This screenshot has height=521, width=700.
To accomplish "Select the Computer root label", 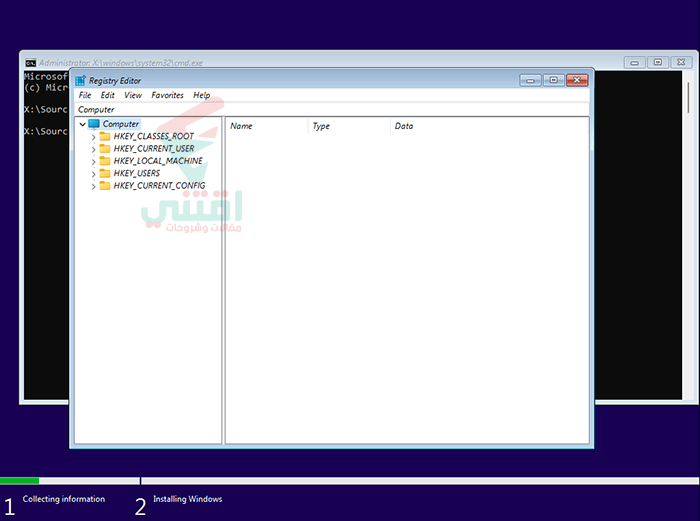I will [x=121, y=124].
